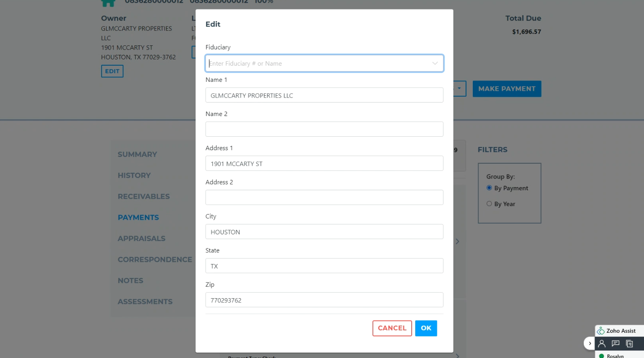Screen dimensions: 644x358
Task: Click the empty Address 2 field
Action: coord(324,197)
